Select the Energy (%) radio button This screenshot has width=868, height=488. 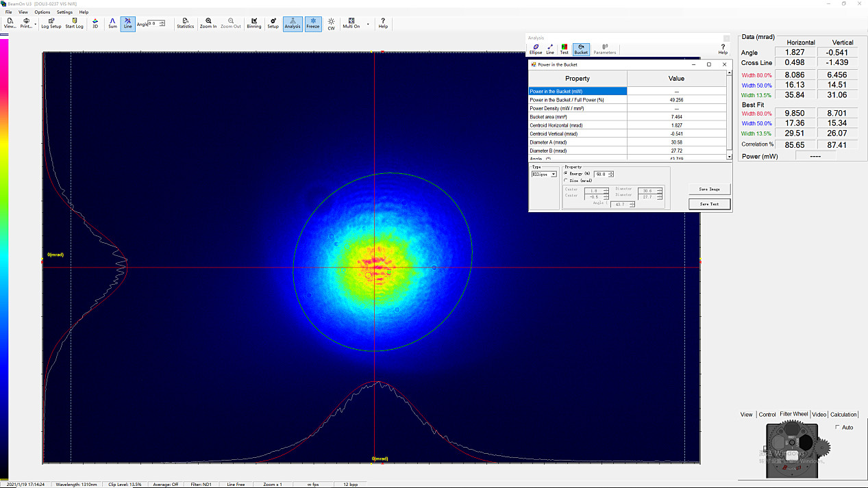click(566, 174)
